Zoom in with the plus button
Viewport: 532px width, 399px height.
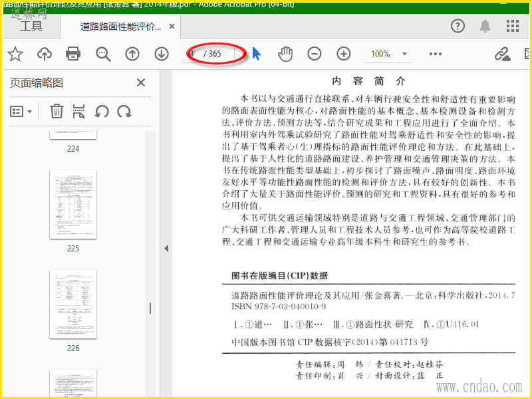(344, 54)
